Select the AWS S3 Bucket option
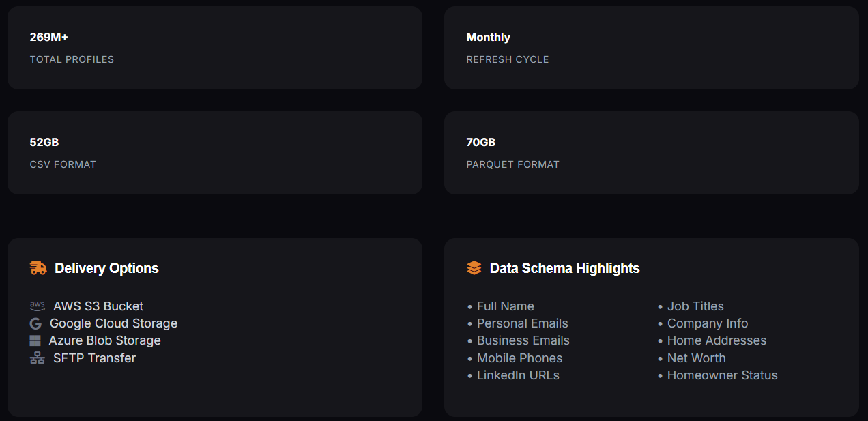Screen dimensions: 868x421 pyautogui.click(x=98, y=306)
